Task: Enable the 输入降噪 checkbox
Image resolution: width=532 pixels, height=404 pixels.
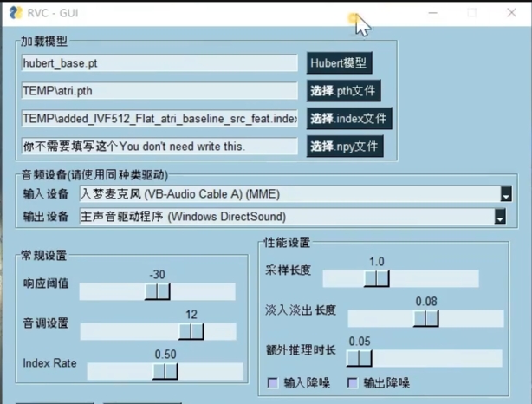Action: point(273,383)
